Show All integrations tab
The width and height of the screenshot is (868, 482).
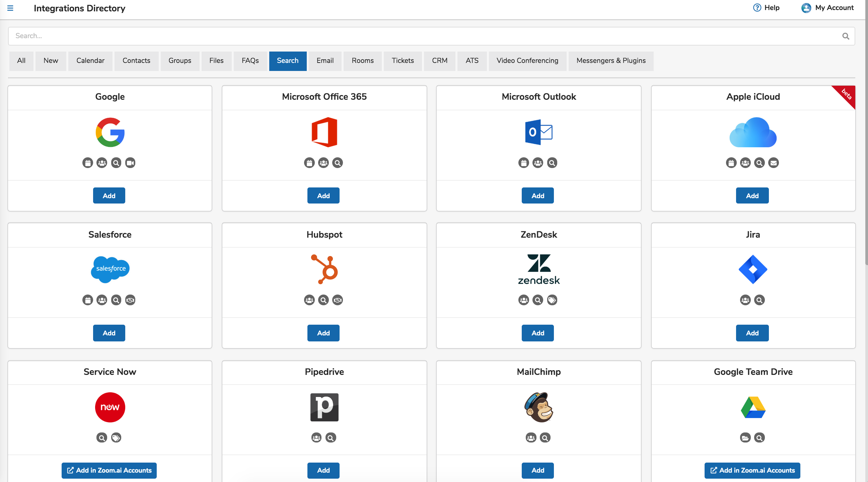21,61
